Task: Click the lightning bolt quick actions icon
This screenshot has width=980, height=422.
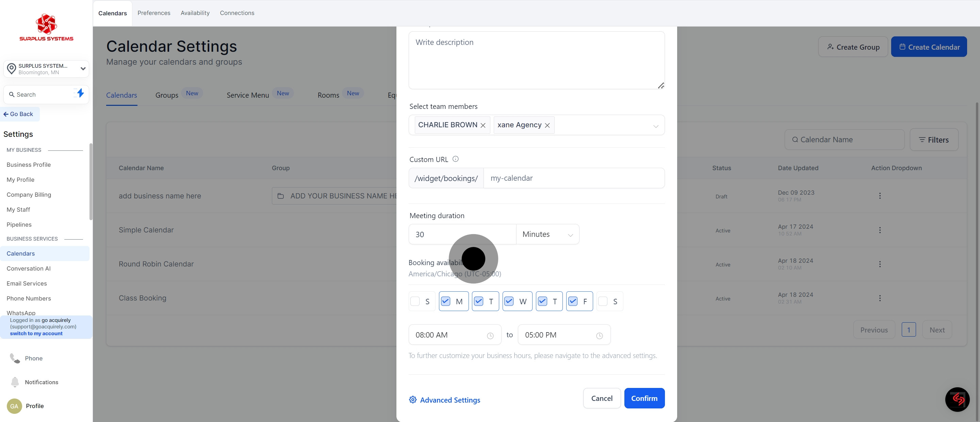Action: [x=80, y=93]
